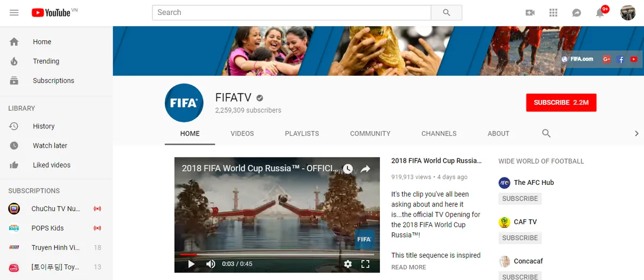Click the Concacaf channel avatar
Screen dimensions: 644x280
(504, 261)
